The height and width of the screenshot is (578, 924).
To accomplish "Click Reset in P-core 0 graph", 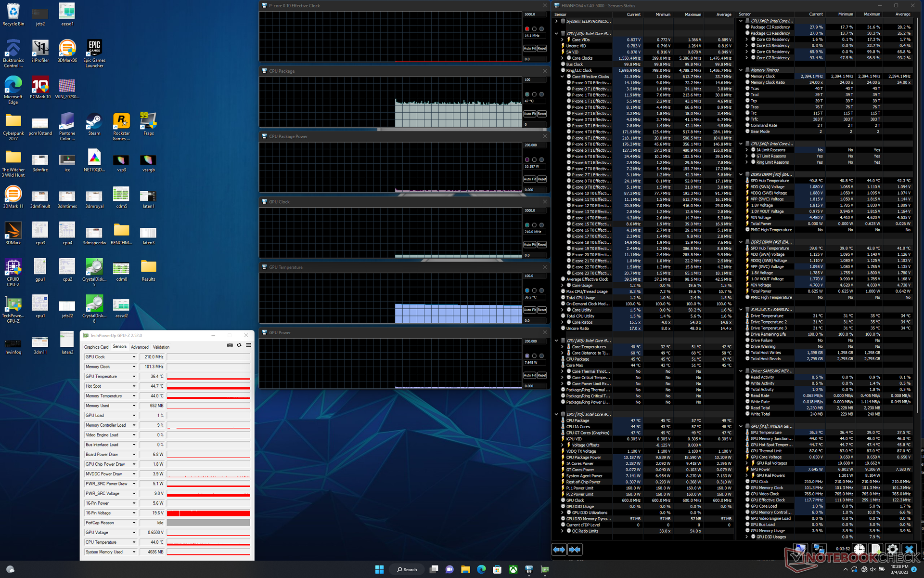I will [542, 48].
